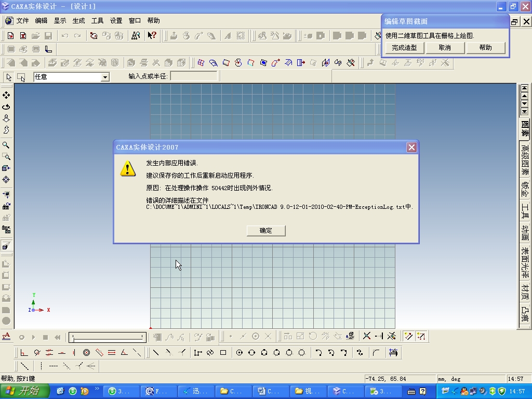Close the CAXA实体设计2007 error dialog

tap(411, 147)
